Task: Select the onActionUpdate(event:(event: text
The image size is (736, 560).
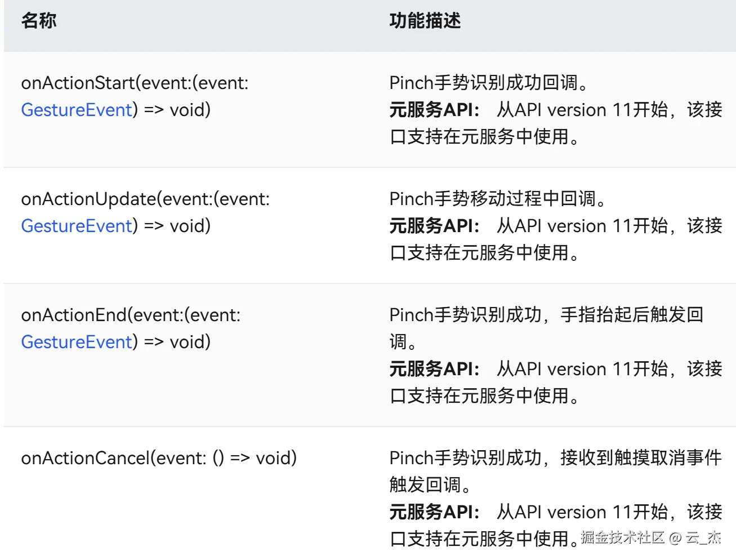Action: tap(145, 199)
